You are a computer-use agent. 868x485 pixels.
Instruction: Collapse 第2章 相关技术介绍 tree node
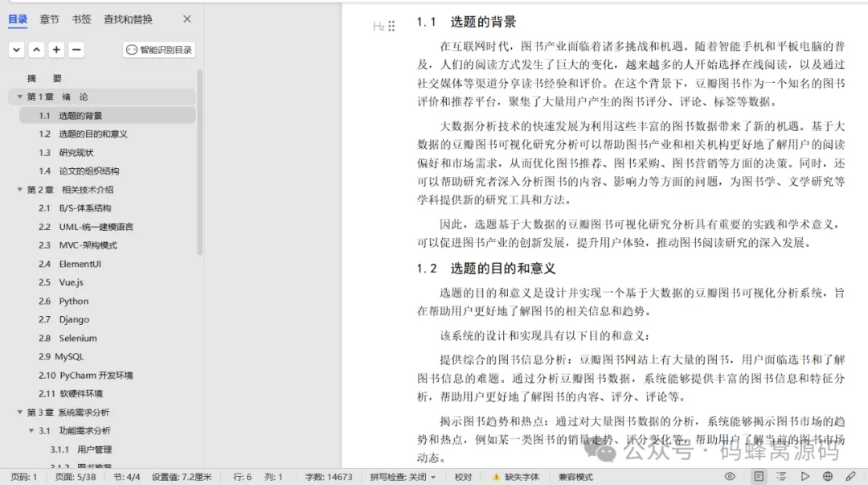[x=20, y=190]
